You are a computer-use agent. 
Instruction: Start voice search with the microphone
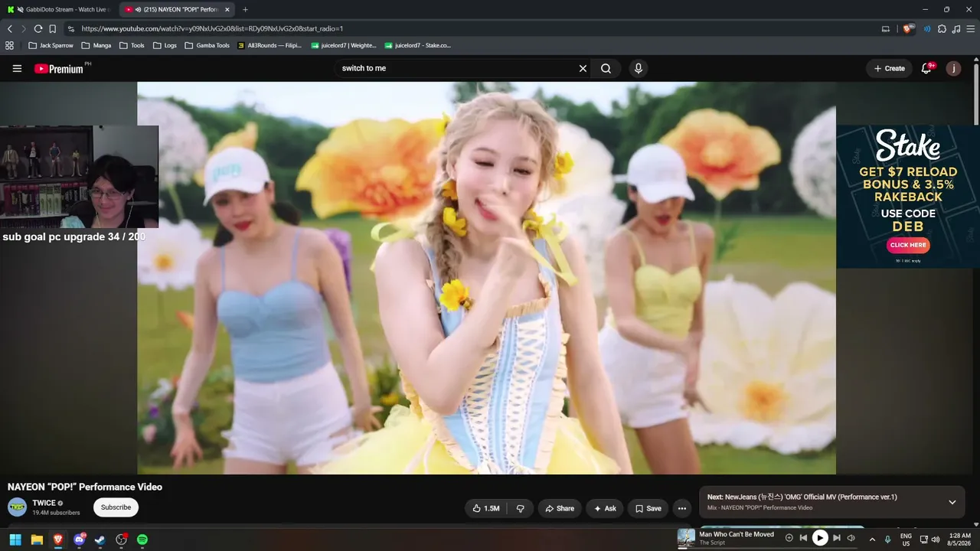(x=639, y=68)
